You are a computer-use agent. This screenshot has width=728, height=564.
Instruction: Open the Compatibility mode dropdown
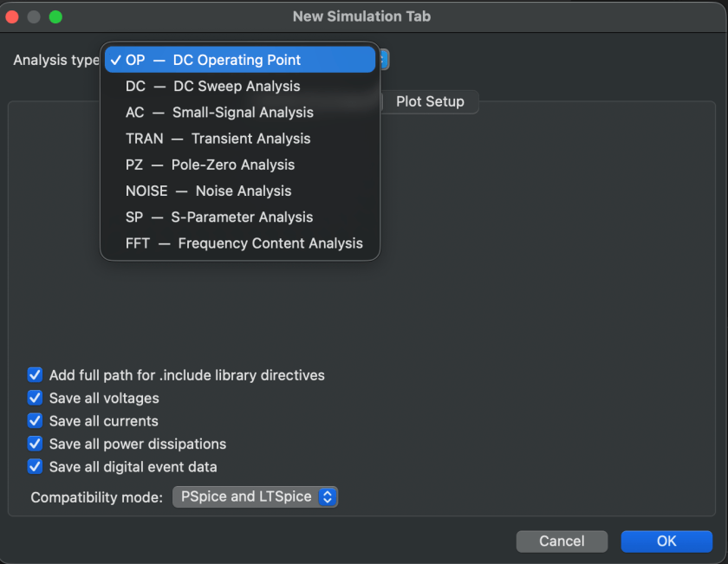tap(255, 497)
